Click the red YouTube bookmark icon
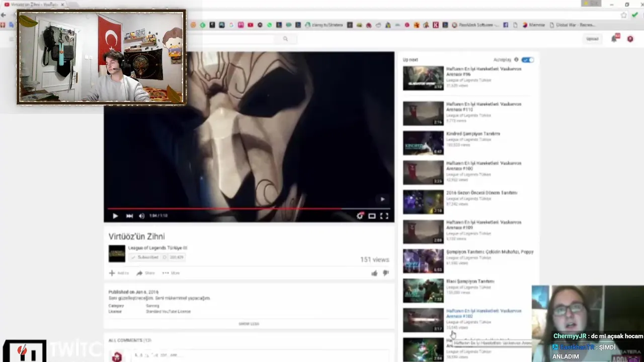The height and width of the screenshot is (362, 644). click(x=250, y=25)
